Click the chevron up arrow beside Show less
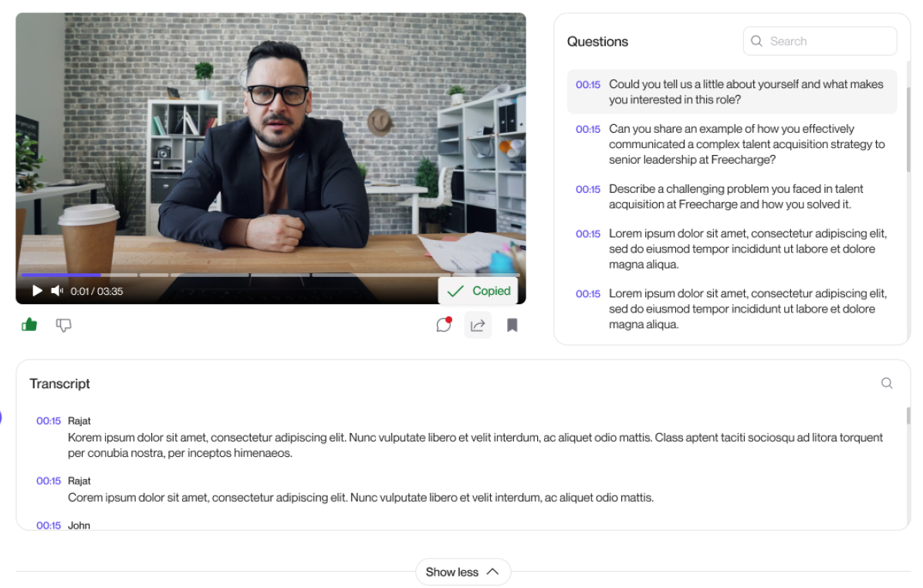The width and height of the screenshot is (923, 588). (493, 572)
